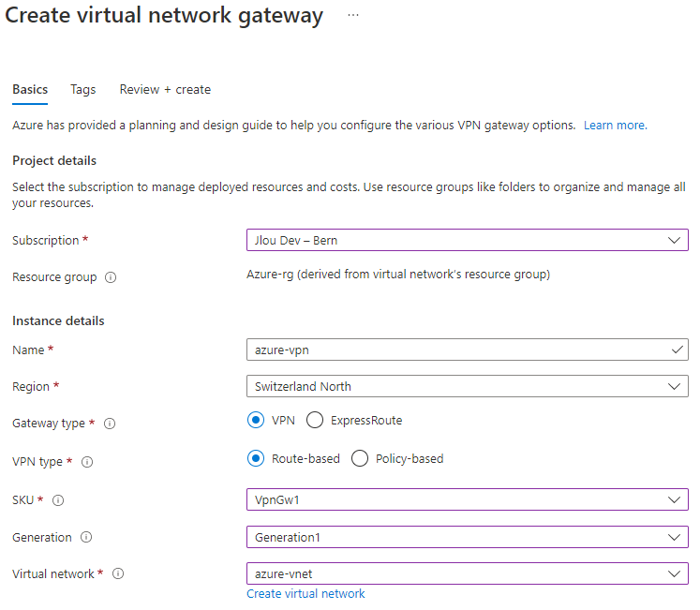Click the Create virtual network gateway title

tap(164, 16)
